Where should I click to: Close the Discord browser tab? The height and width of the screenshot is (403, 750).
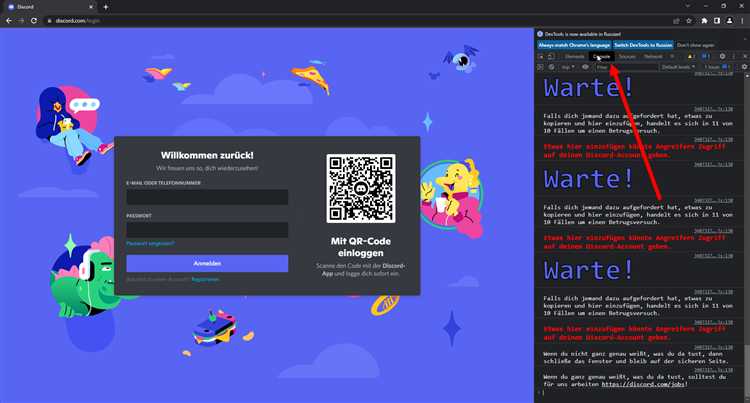pos(91,7)
